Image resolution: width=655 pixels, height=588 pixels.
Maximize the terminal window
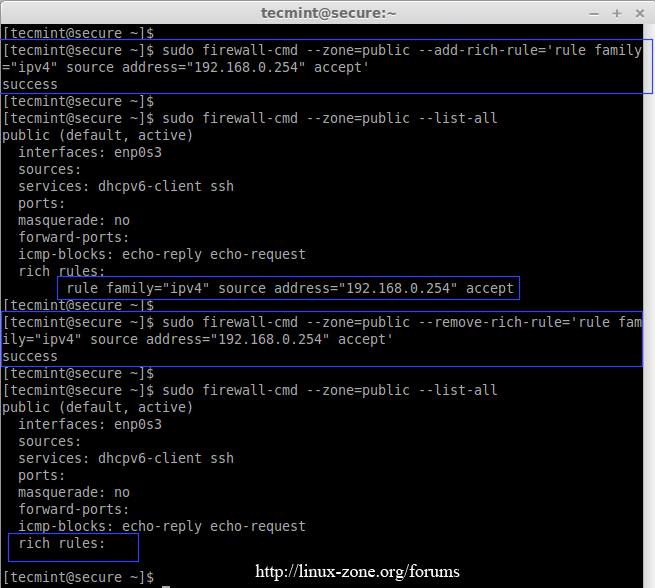(615, 13)
